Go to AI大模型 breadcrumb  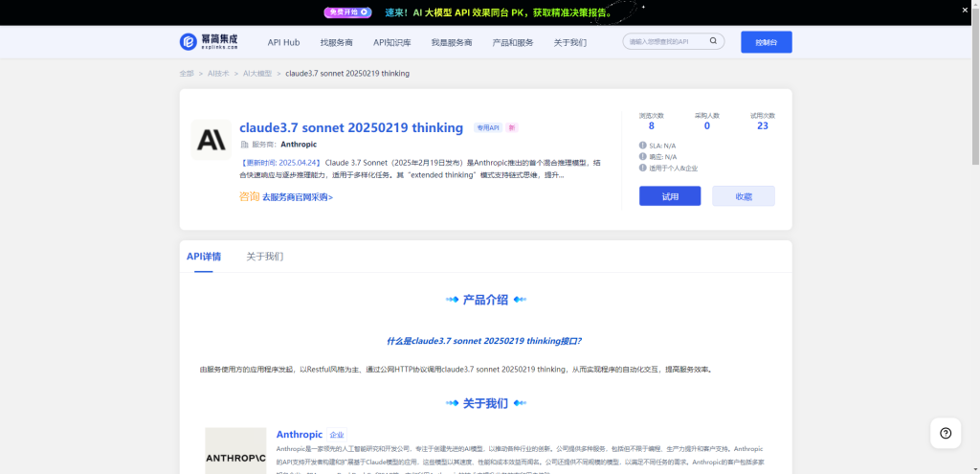coord(257,73)
